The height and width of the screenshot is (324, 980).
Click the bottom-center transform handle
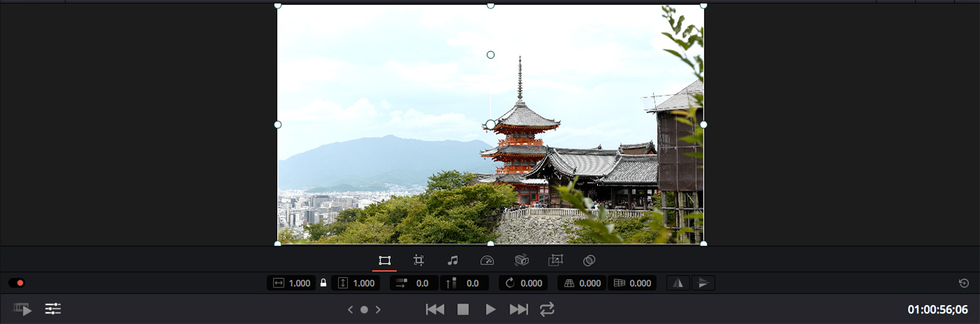pos(491,244)
